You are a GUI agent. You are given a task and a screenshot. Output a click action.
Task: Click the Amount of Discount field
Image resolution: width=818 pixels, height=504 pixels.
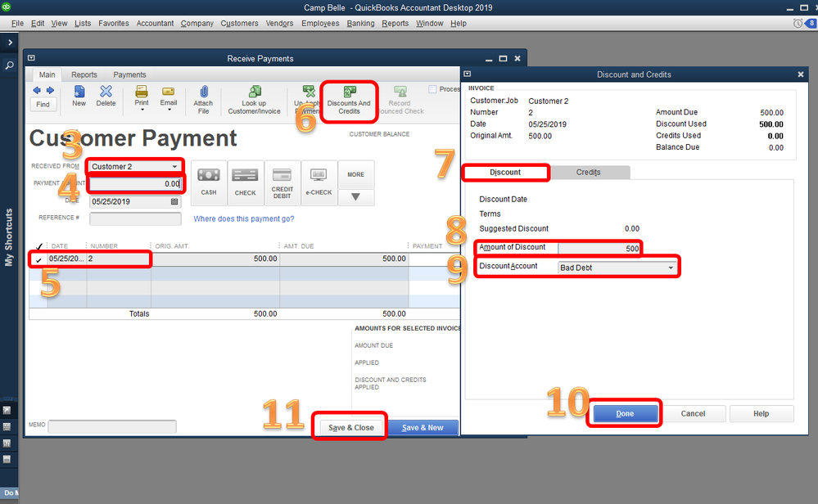click(x=599, y=249)
